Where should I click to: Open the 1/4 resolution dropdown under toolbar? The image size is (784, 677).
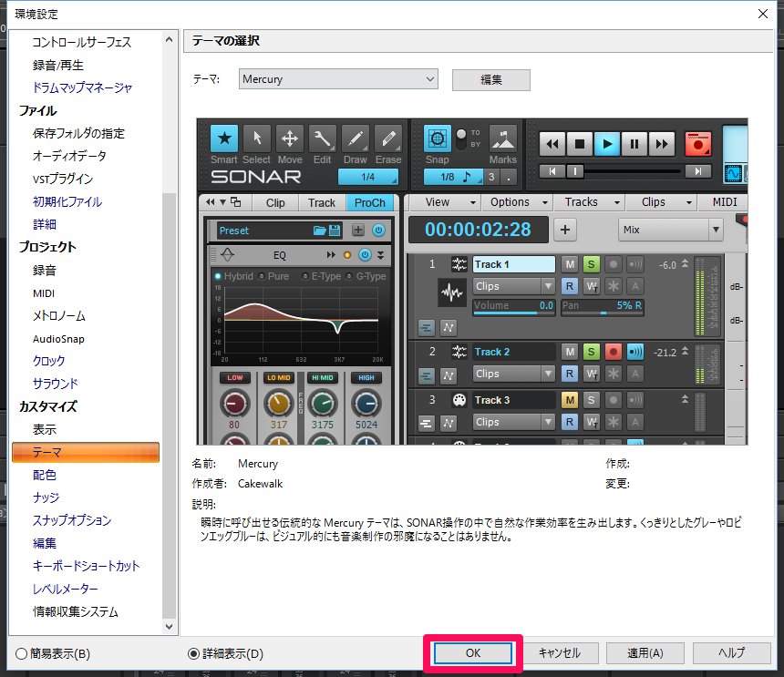368,177
